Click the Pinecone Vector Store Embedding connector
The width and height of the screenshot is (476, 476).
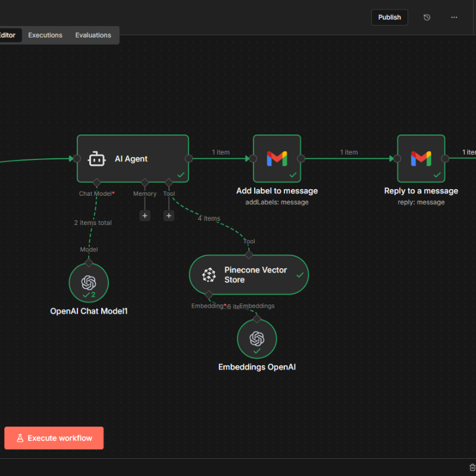click(208, 295)
